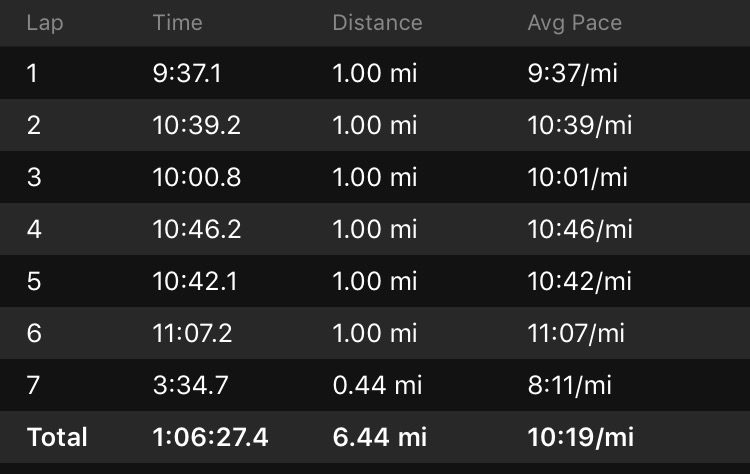This screenshot has height=474, width=750.
Task: Click lap 3 time 10:00.8
Action: click(x=196, y=178)
